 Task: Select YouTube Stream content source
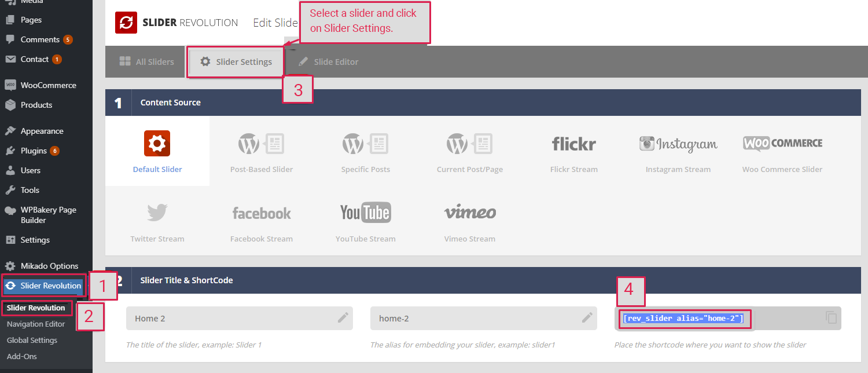366,221
